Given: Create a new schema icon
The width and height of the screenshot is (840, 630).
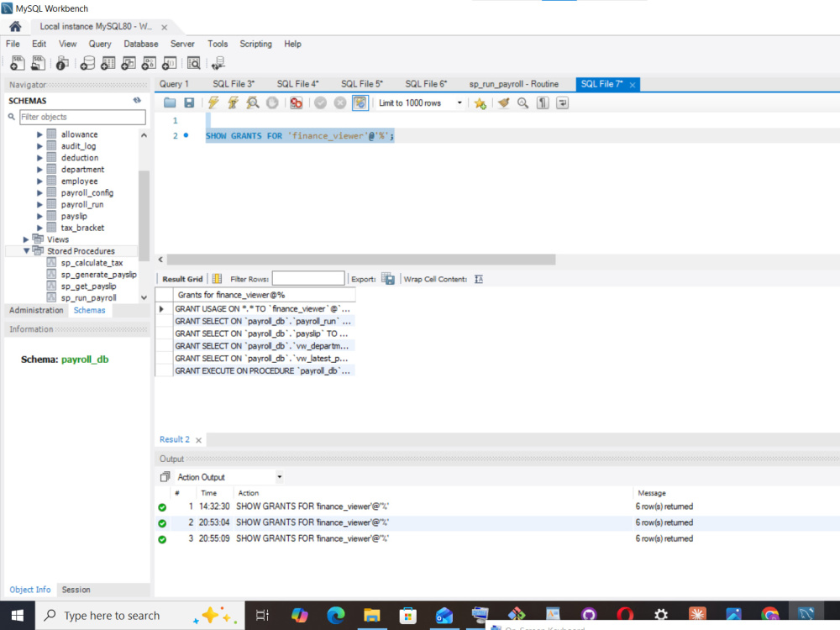Looking at the screenshot, I should [x=87, y=63].
